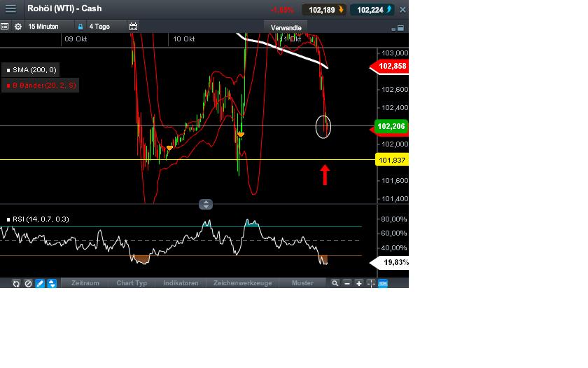Click the magnifier zoom icon
Viewport: 588px width, 368px height.
tap(335, 283)
